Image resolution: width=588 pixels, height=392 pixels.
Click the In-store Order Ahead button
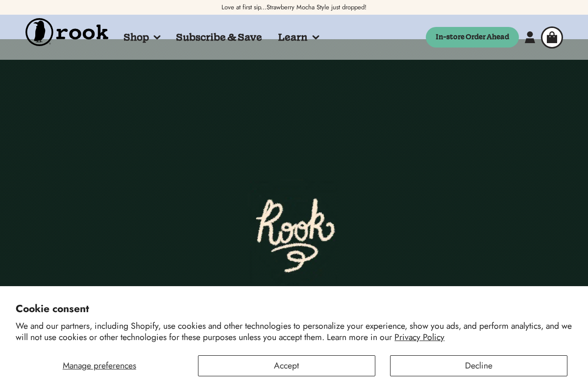pos(472,37)
